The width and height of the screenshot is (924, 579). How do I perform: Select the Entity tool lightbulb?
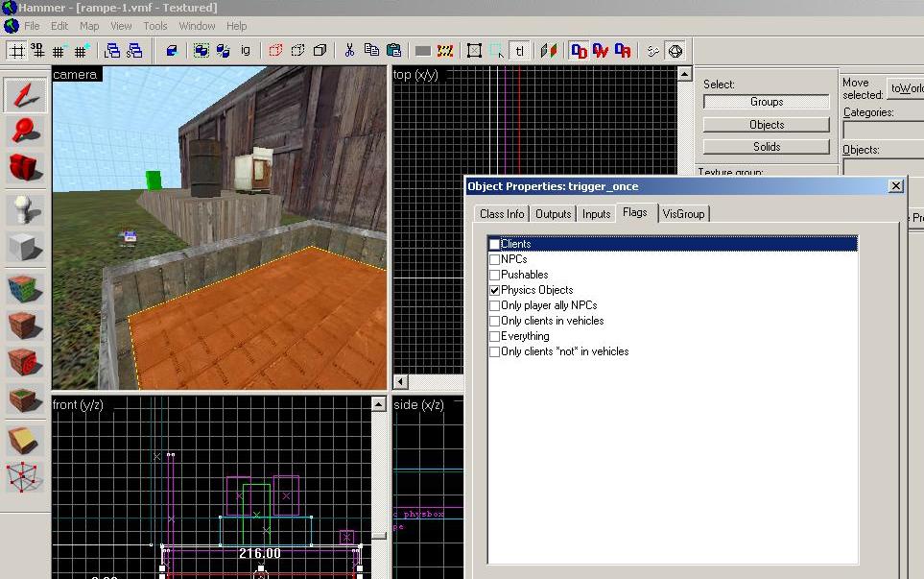25,209
